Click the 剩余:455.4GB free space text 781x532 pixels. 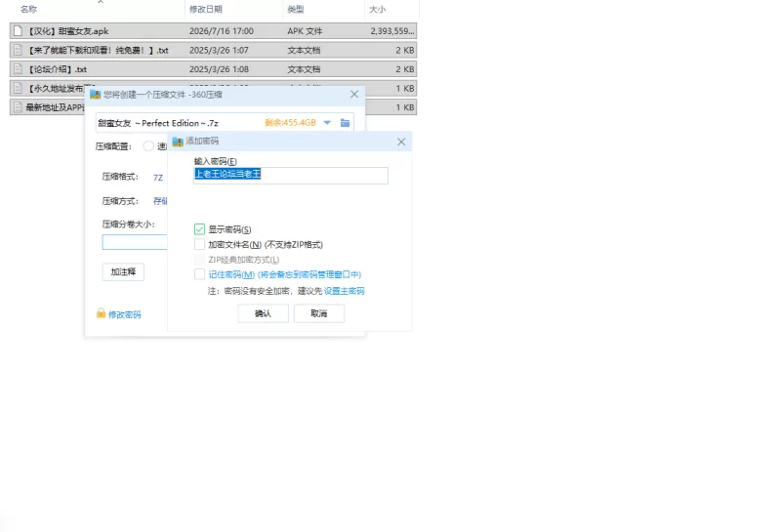point(290,123)
